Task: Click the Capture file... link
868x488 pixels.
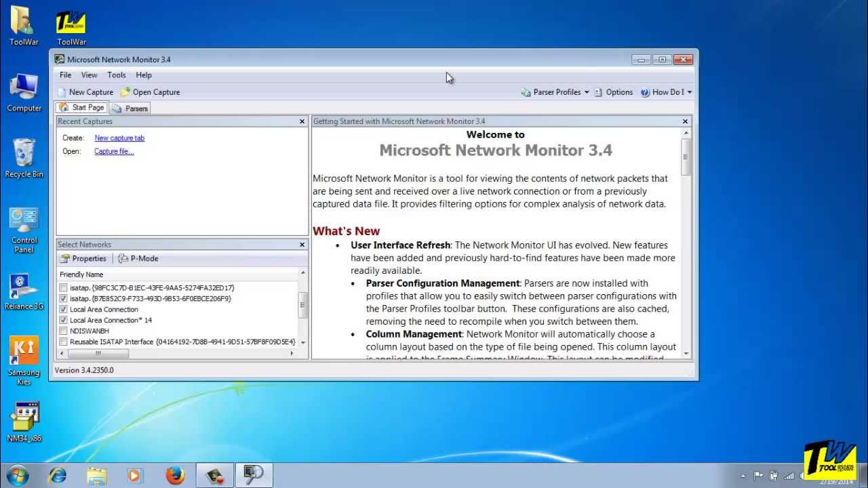Action: click(x=114, y=151)
